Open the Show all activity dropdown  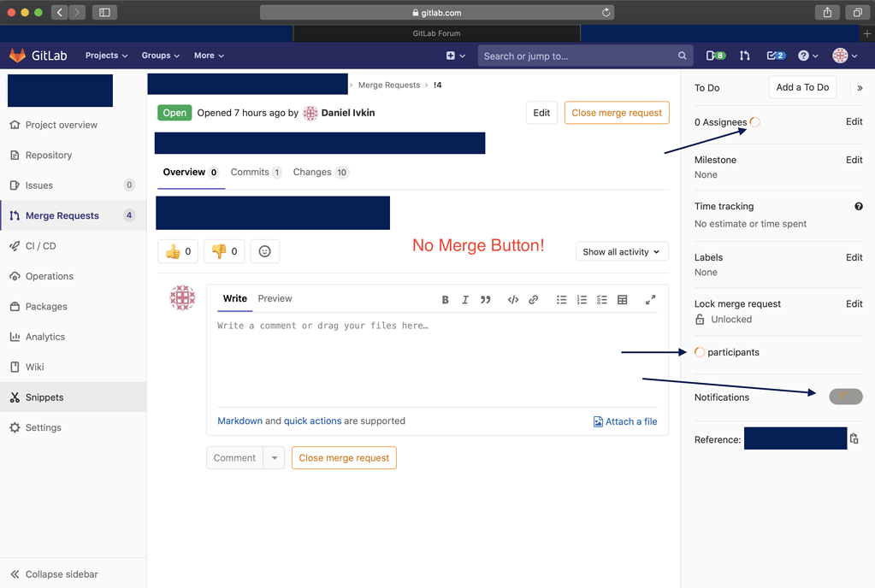click(x=622, y=251)
